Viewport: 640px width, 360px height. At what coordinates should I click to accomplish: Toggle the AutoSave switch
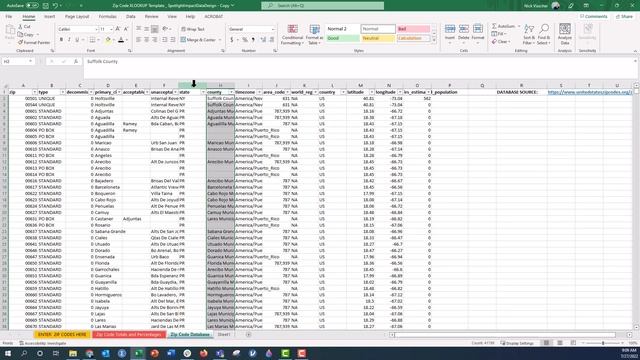coord(32,6)
